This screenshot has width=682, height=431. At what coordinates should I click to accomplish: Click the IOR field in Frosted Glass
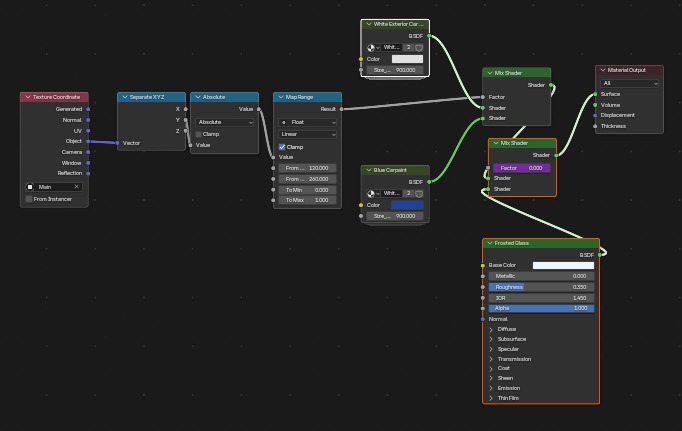[541, 298]
